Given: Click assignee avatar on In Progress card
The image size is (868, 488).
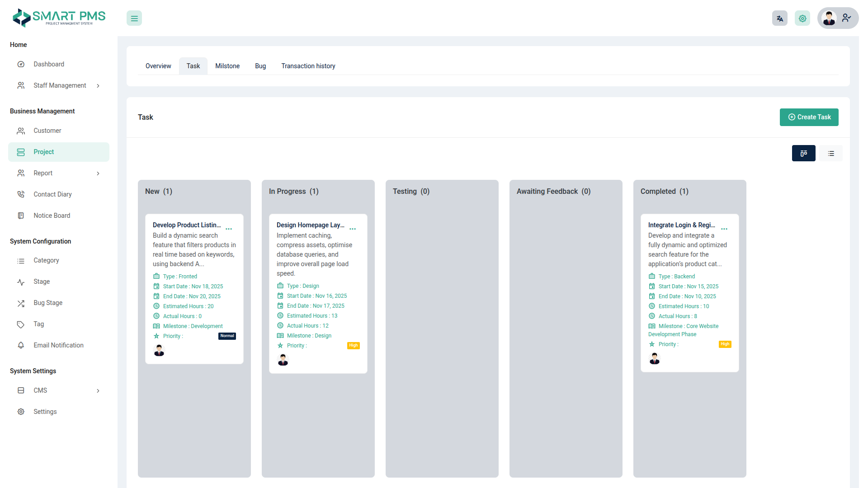Looking at the screenshot, I should click(283, 360).
